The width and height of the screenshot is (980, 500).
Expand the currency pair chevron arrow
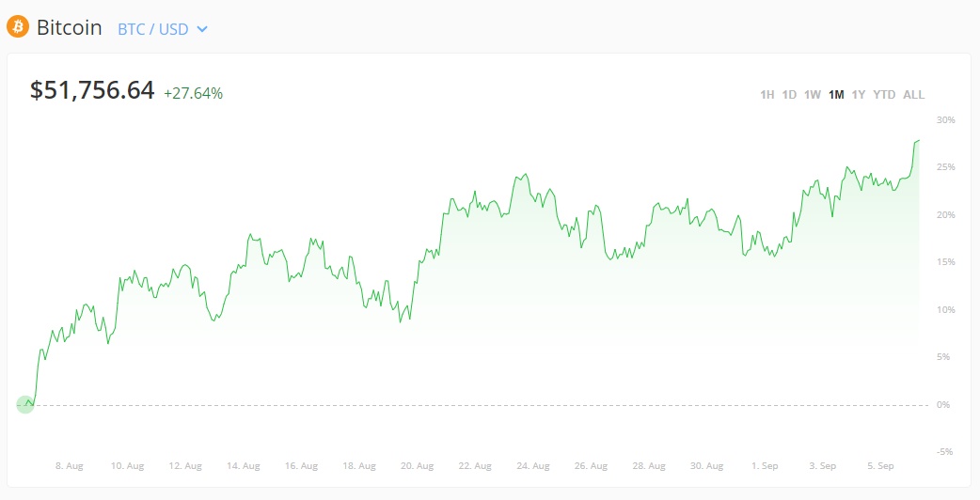click(202, 29)
